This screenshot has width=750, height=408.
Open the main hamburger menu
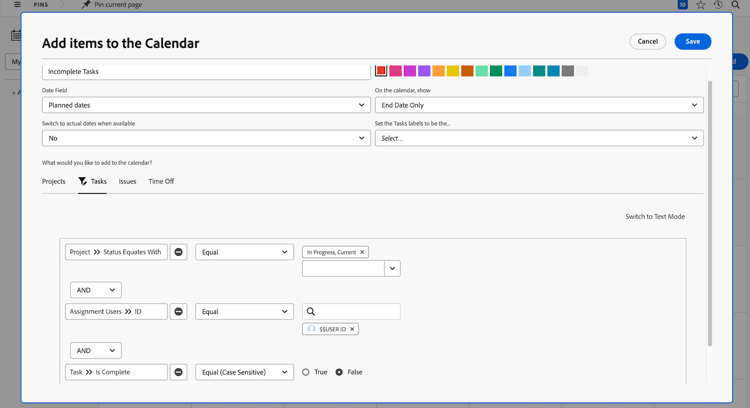[17, 5]
